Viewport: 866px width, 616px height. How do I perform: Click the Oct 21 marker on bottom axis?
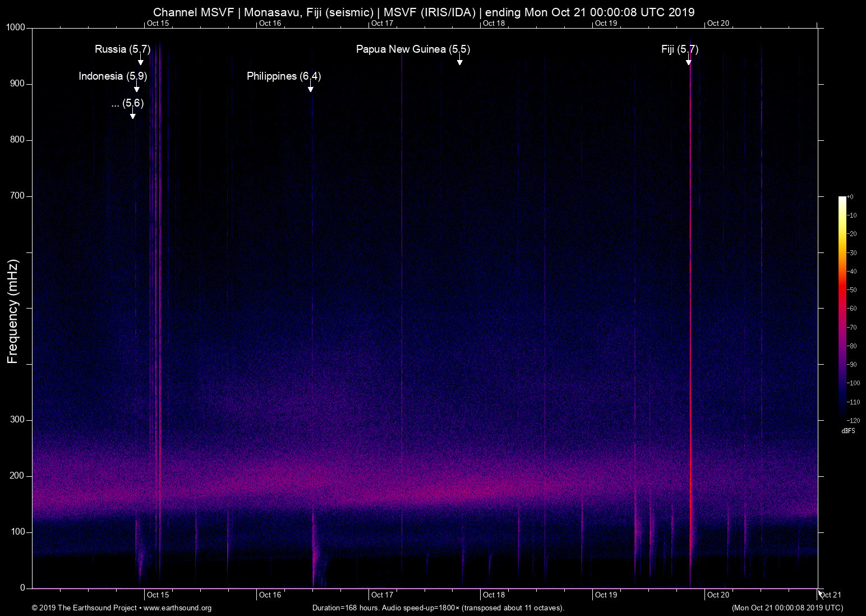[x=830, y=595]
